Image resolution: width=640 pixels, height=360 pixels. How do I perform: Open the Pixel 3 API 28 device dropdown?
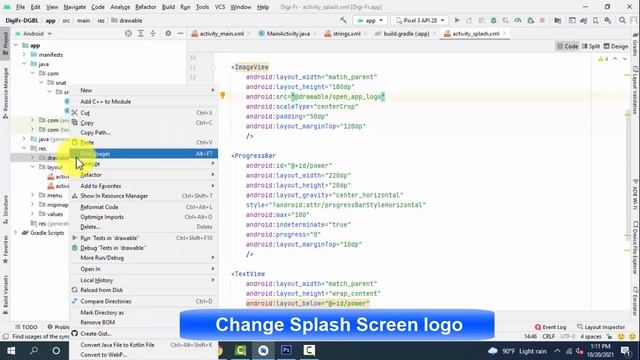pos(420,20)
